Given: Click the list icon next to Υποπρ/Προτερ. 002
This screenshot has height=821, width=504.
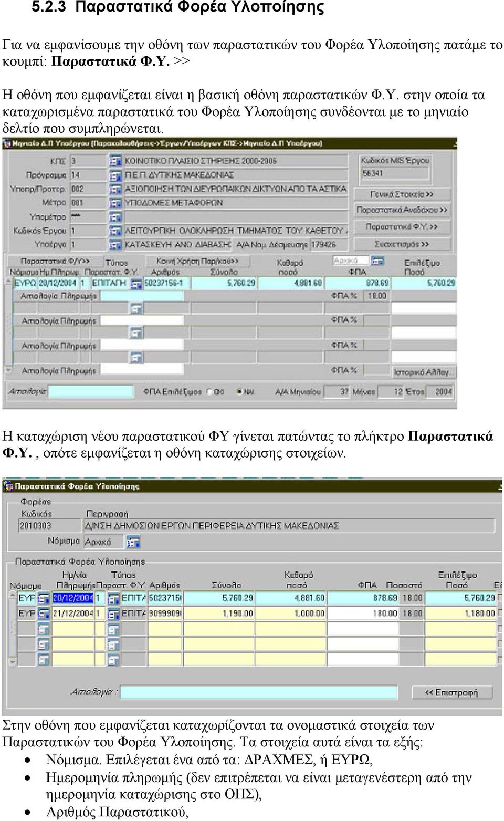Looking at the screenshot, I should pos(115,189).
